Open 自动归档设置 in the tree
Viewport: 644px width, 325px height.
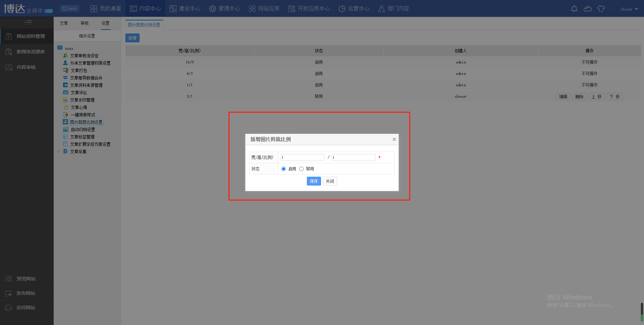click(83, 129)
